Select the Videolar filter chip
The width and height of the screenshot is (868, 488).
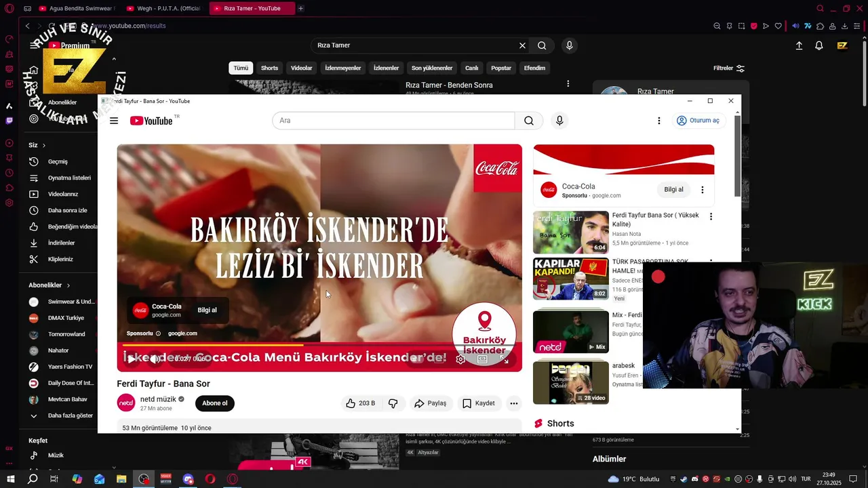click(x=302, y=68)
